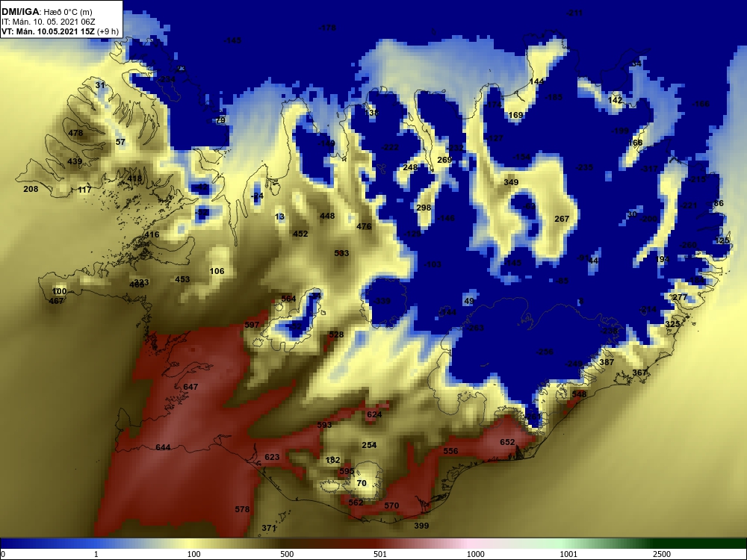
Task: Select the 349 map value
Action: tap(511, 182)
